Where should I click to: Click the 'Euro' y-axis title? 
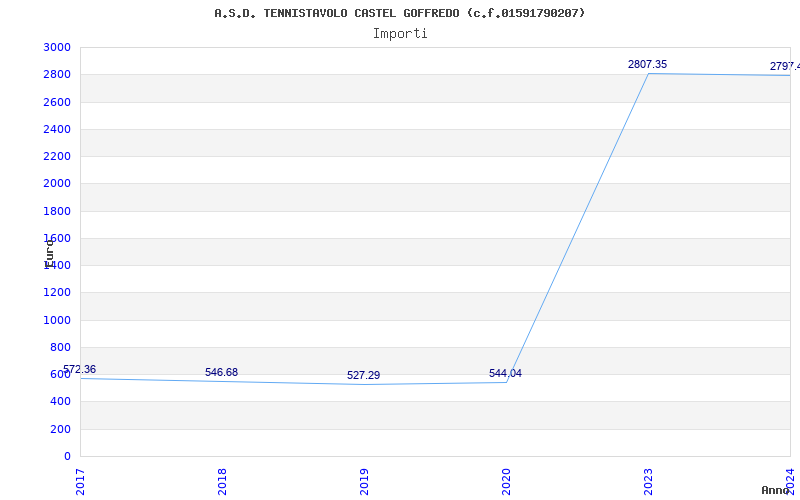tap(49, 253)
